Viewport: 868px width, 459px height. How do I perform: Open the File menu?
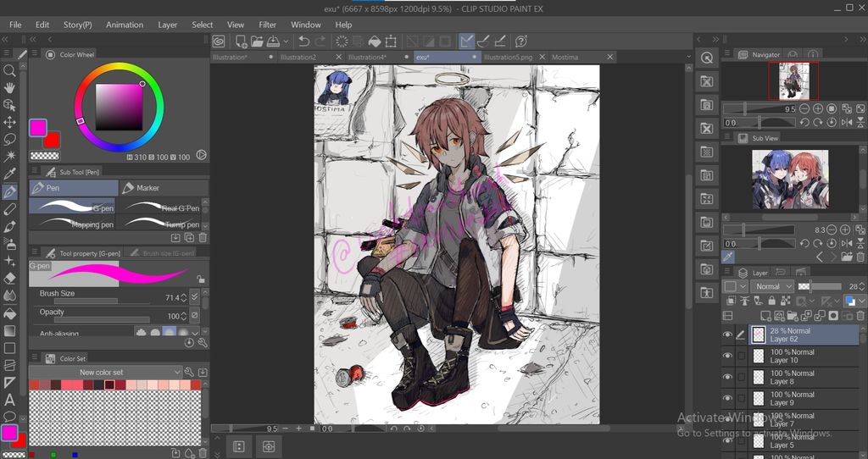click(15, 25)
